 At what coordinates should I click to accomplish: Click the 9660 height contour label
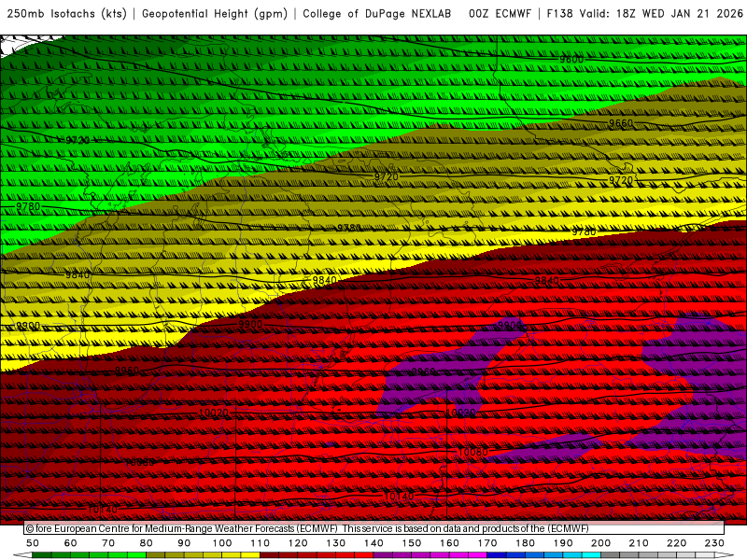(621, 123)
